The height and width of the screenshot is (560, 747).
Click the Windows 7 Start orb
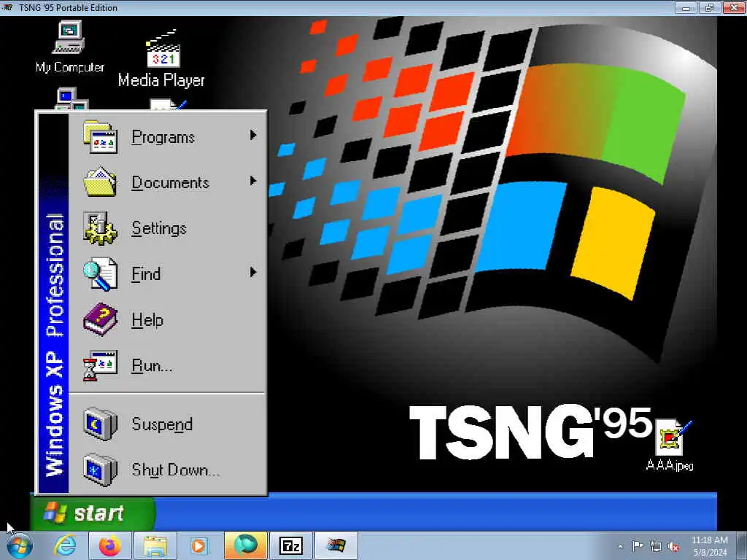(20, 545)
